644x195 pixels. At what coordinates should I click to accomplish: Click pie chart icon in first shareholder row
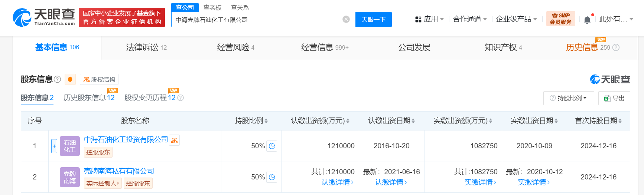[272, 146]
